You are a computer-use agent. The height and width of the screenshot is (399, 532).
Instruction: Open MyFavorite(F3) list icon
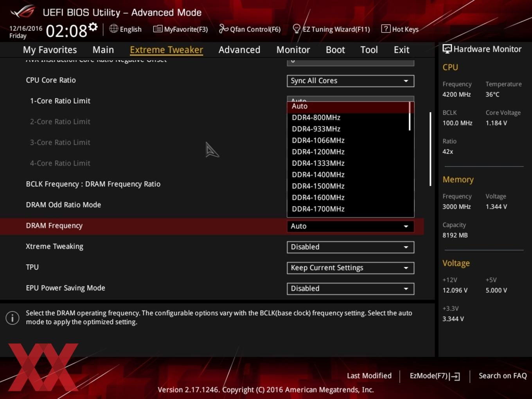(158, 29)
